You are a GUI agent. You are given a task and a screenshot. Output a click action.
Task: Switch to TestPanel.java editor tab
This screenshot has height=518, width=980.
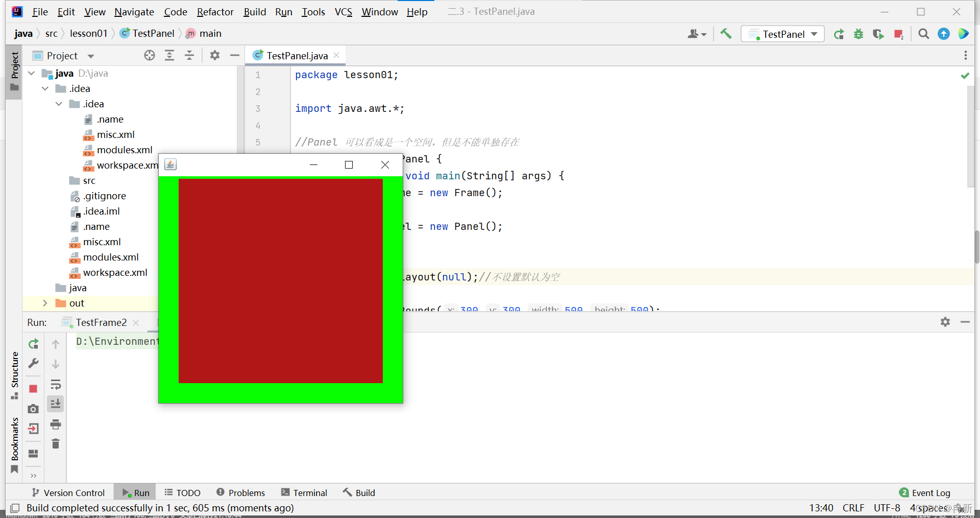[x=297, y=56]
